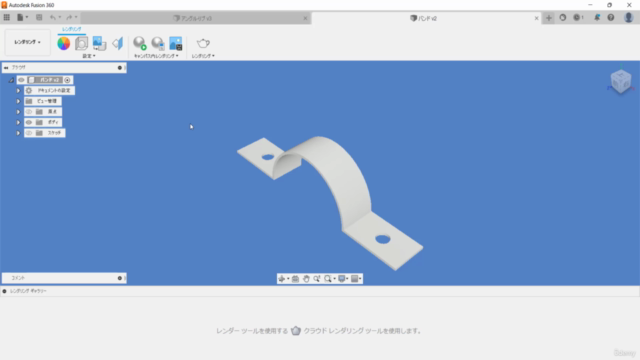Click the Undo arrow icon
The image size is (640, 360).
[53, 18]
